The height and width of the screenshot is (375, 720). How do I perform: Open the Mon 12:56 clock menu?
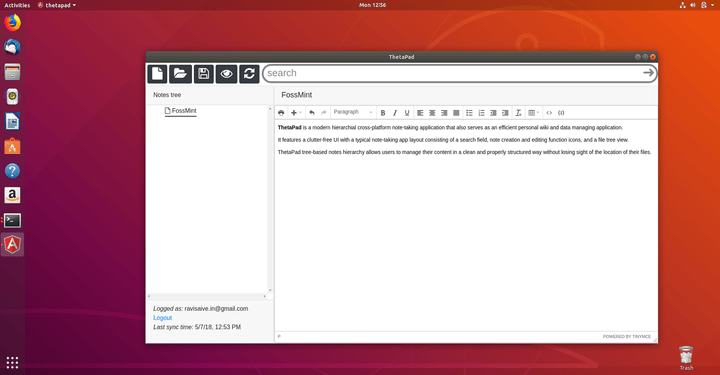click(372, 5)
